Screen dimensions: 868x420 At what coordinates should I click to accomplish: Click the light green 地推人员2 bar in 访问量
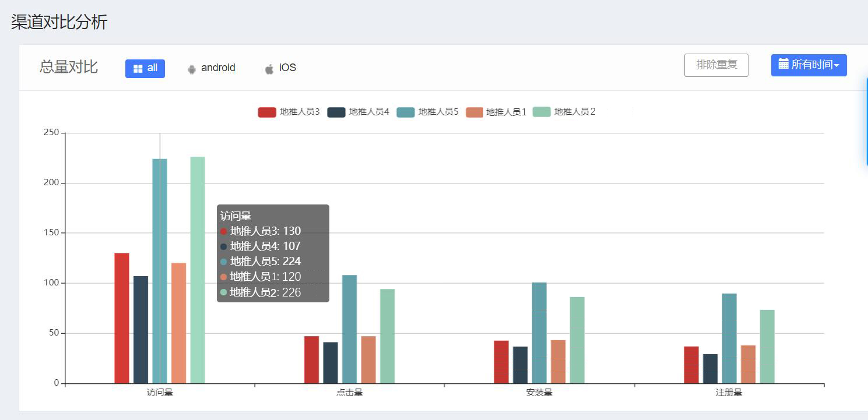198,270
